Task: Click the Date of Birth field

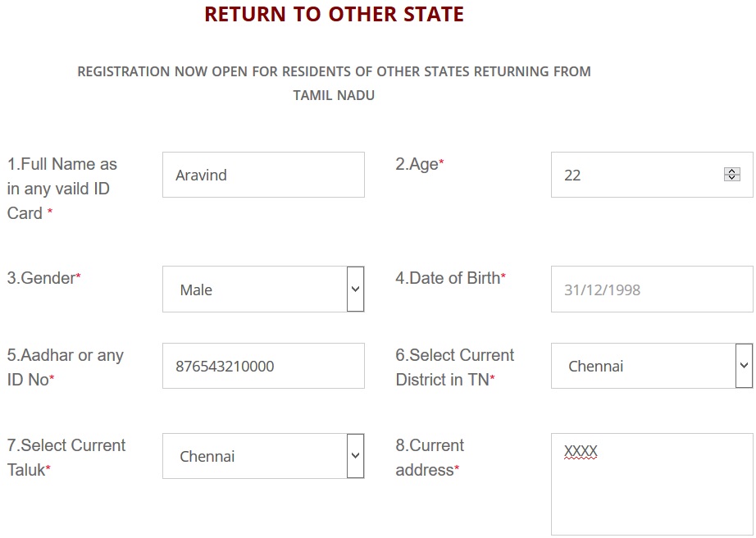Action: [x=652, y=290]
